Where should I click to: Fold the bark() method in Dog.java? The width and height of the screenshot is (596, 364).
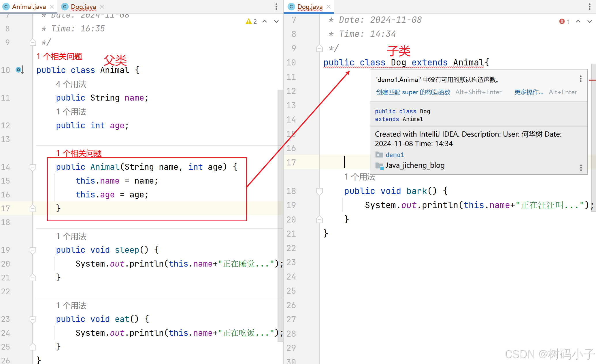coord(319,191)
